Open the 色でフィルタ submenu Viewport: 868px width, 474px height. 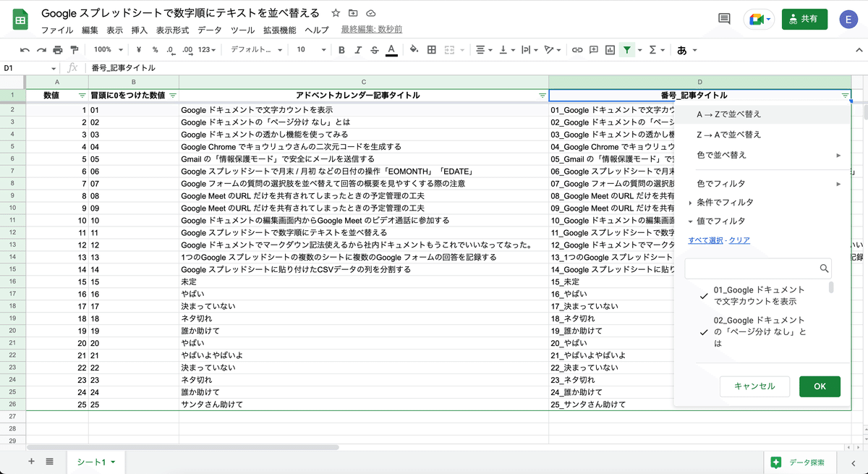(762, 184)
